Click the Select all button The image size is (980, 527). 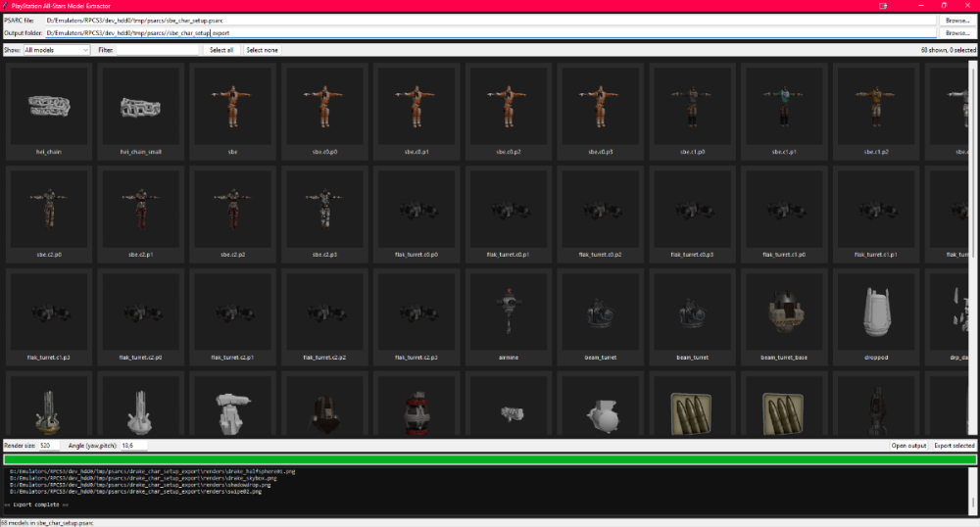(221, 50)
